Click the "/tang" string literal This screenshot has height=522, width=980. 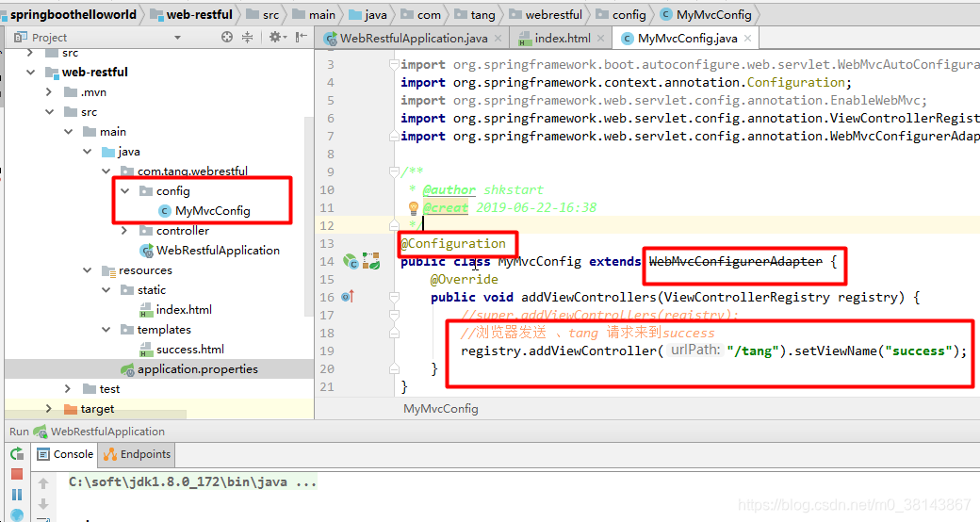753,351
